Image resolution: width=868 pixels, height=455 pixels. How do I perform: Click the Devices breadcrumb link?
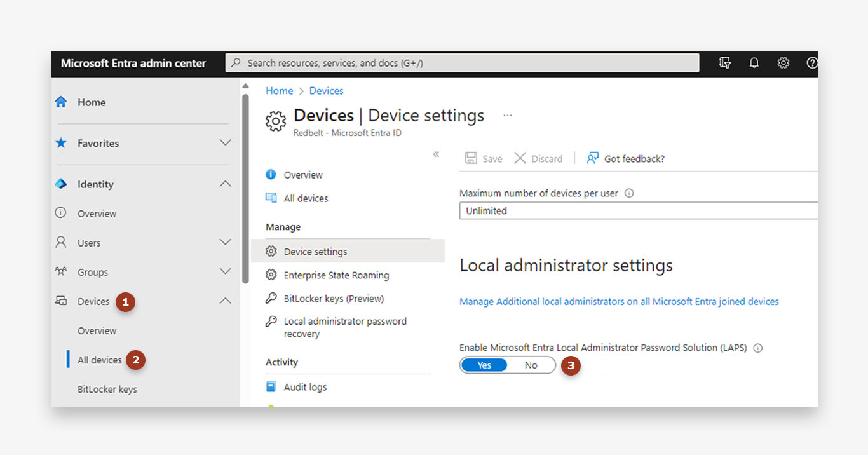point(326,91)
